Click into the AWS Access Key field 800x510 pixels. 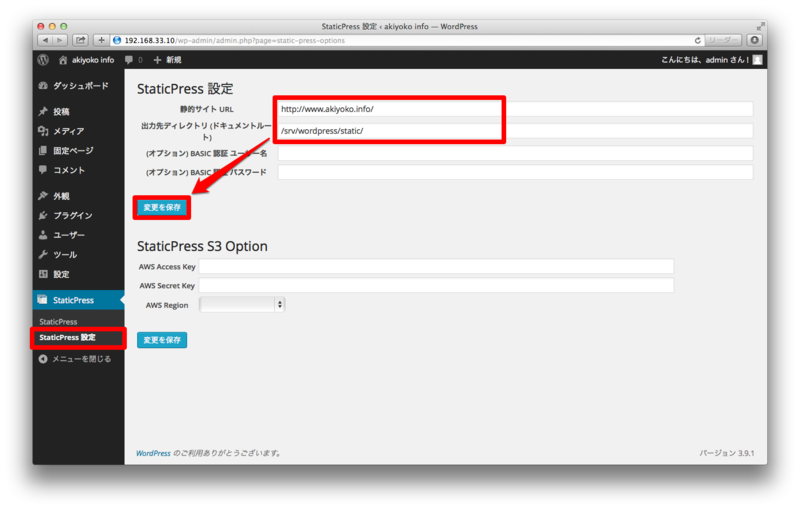tap(436, 266)
